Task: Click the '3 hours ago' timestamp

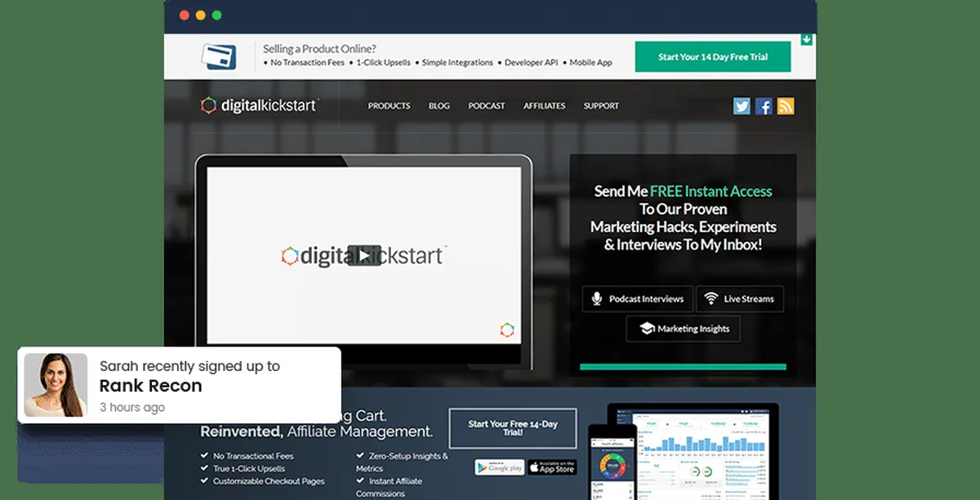Action: 132,408
